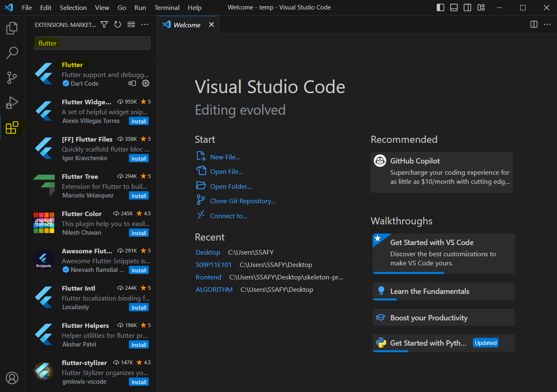
Task: Install the Flutter Tree extension
Action: tap(139, 196)
